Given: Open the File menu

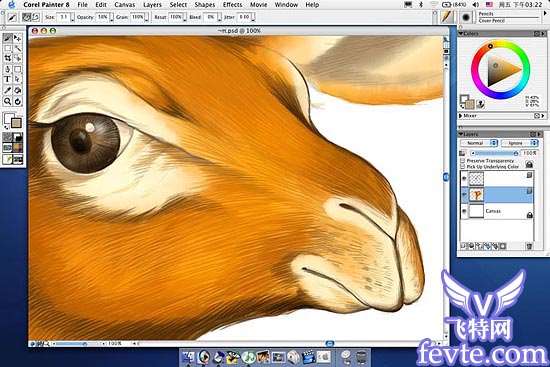Looking at the screenshot, I should click(x=82, y=5).
